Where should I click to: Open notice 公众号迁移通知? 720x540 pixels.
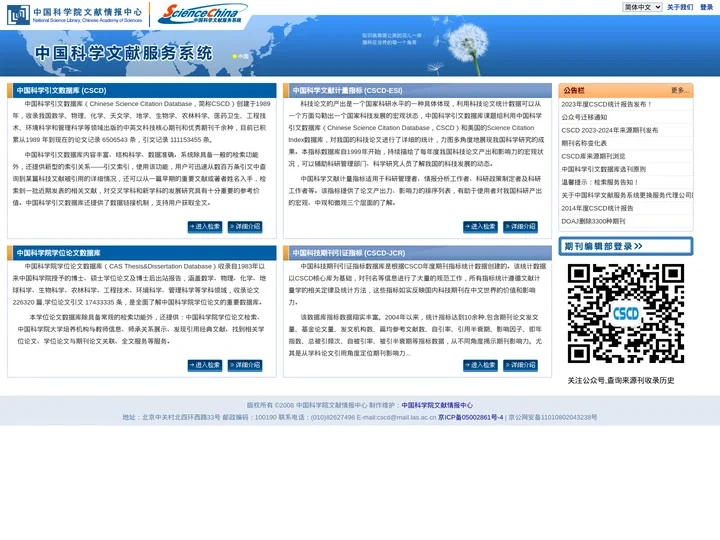pyautogui.click(x=584, y=117)
